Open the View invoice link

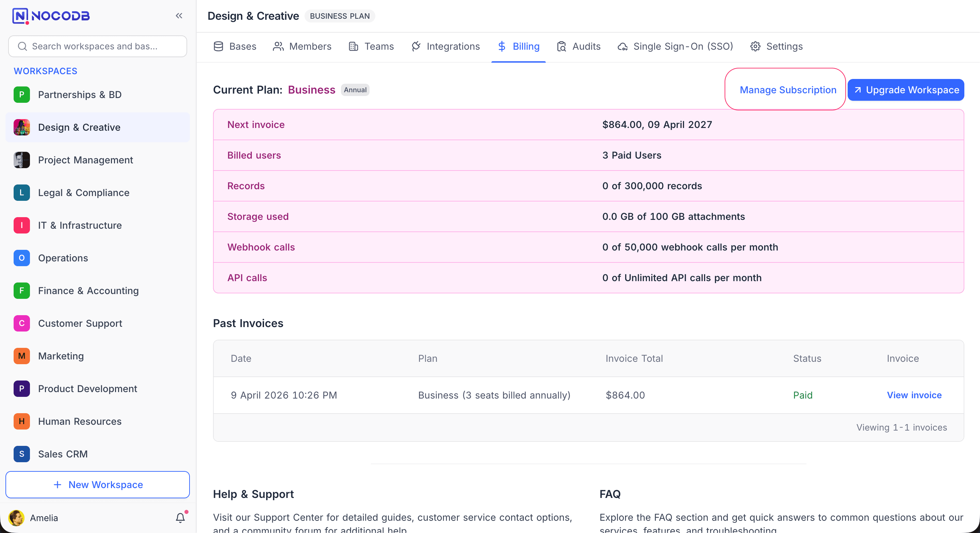914,395
